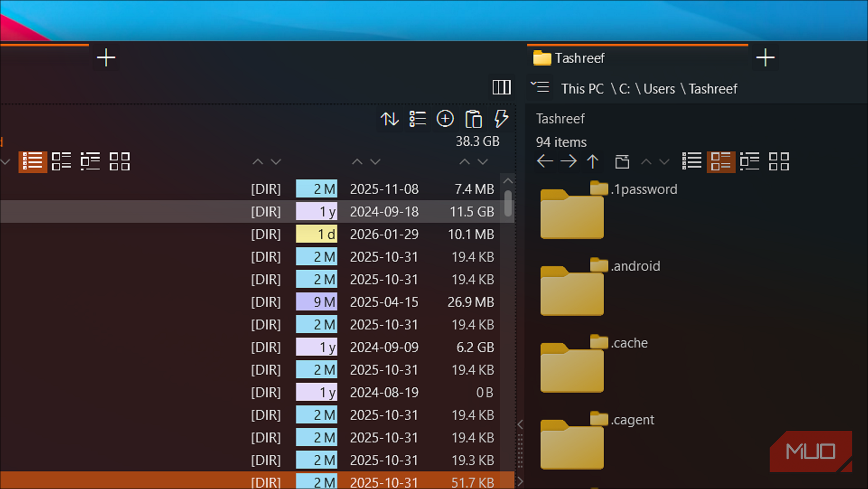The image size is (868, 489).
Task: Select the highlighted list view in left pane
Action: click(33, 161)
